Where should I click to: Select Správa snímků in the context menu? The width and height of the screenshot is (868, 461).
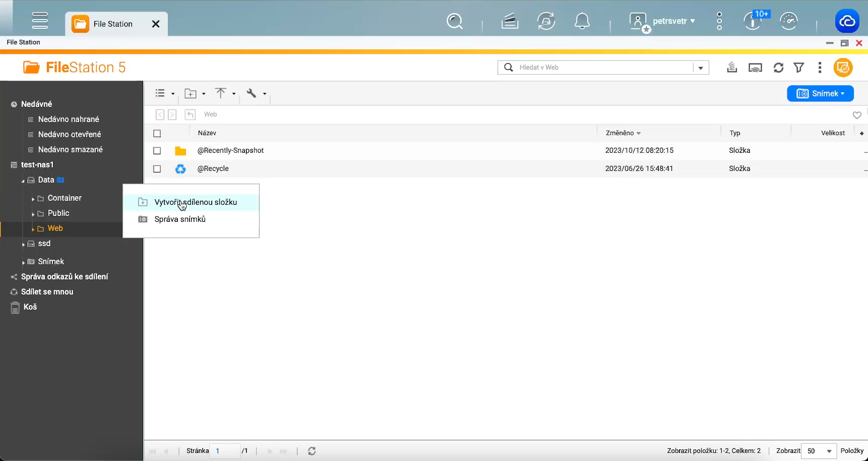(180, 219)
